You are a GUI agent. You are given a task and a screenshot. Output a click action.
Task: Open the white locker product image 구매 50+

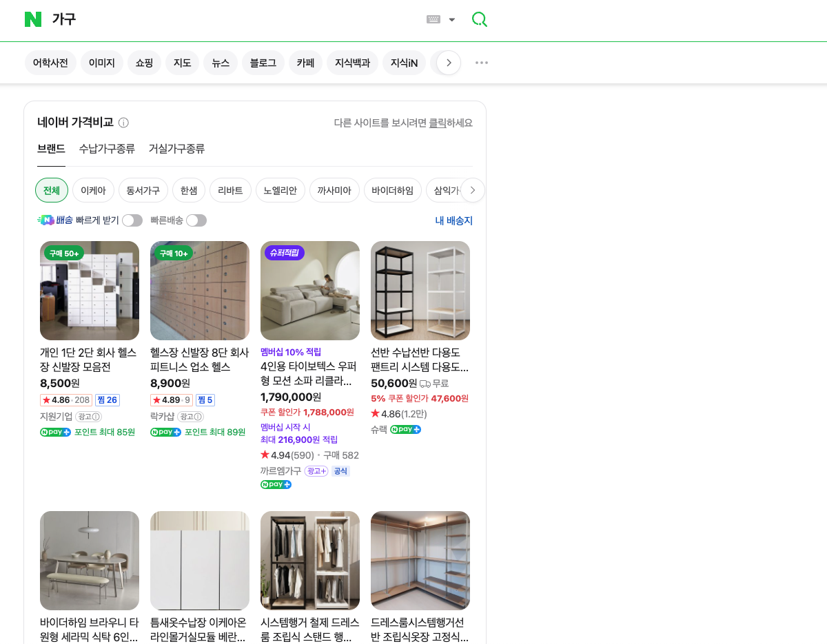(90, 291)
